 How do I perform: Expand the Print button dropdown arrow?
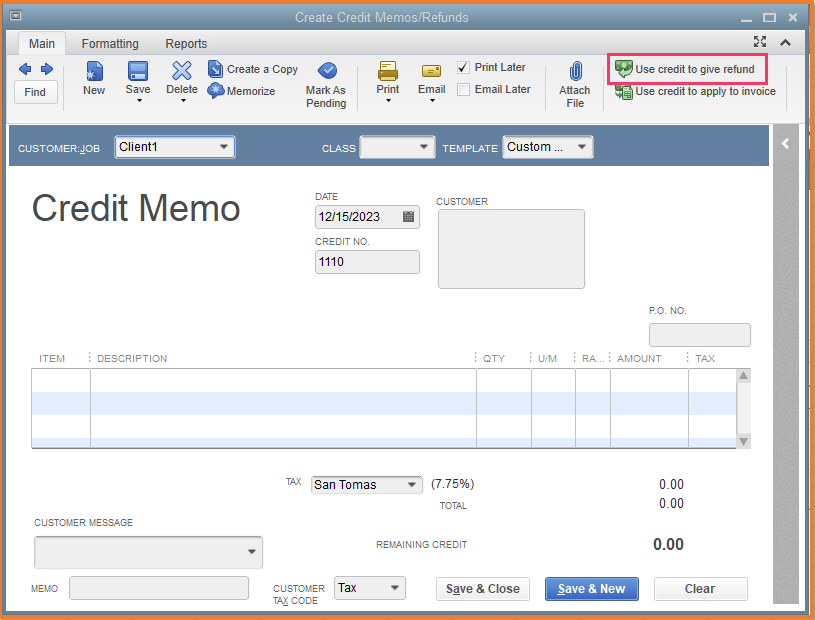[x=388, y=101]
